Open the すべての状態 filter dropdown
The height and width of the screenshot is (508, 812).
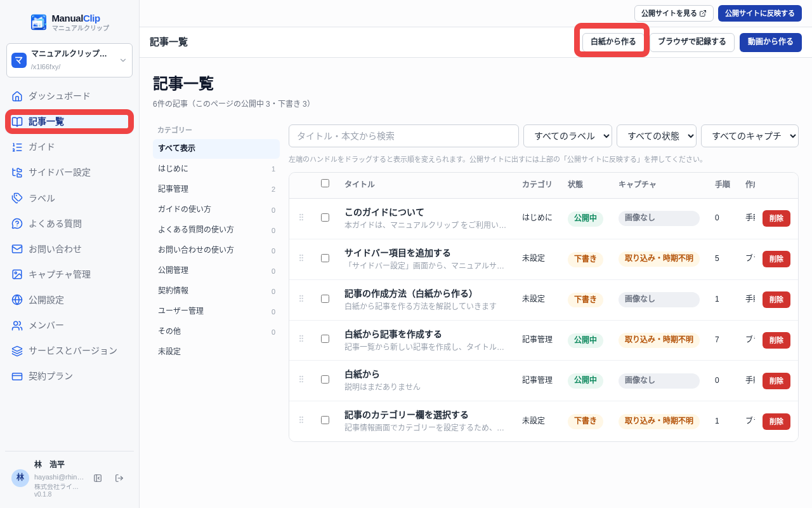(x=657, y=136)
